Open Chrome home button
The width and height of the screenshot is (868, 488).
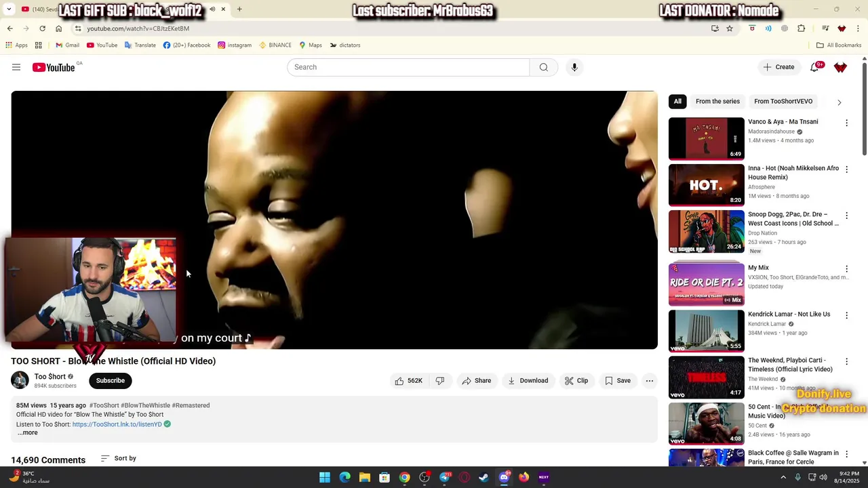(58, 28)
